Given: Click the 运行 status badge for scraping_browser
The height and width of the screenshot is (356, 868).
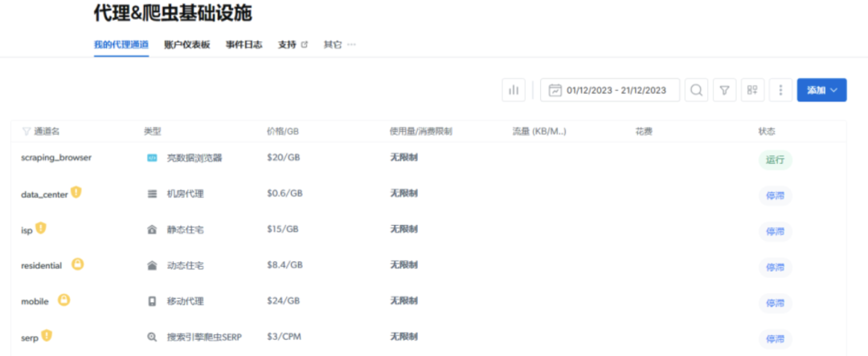Looking at the screenshot, I should [x=775, y=160].
